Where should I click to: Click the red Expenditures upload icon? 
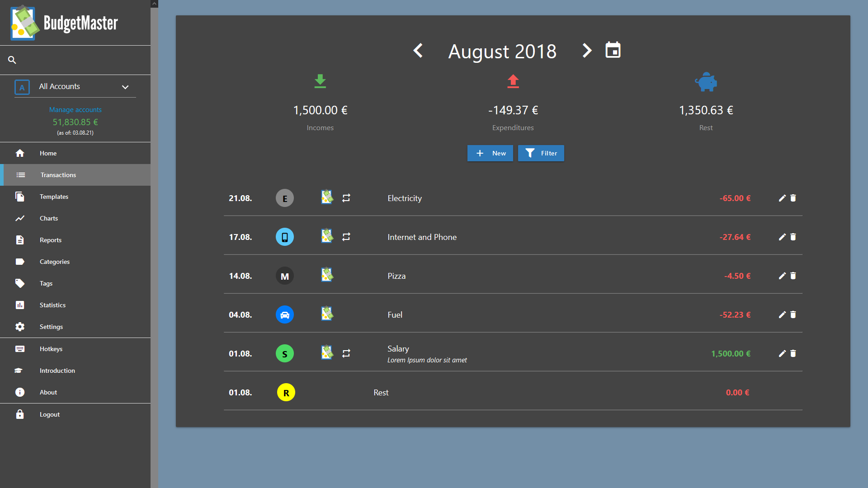(513, 81)
